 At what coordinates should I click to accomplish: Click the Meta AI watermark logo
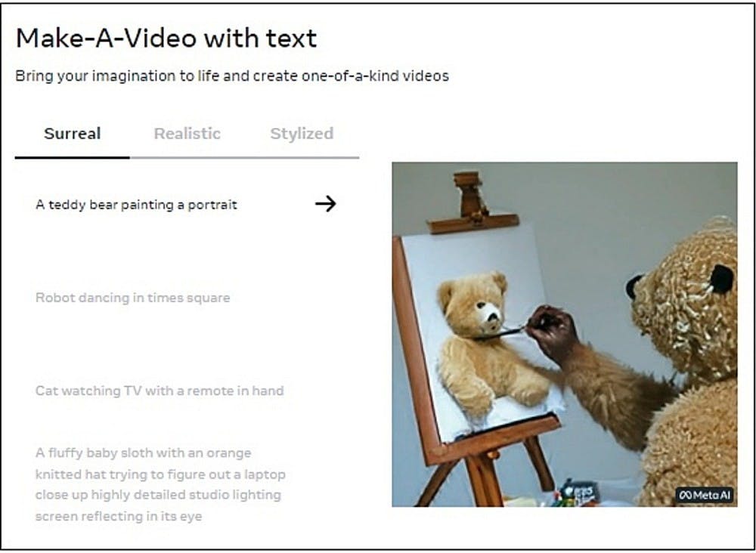[x=705, y=495]
